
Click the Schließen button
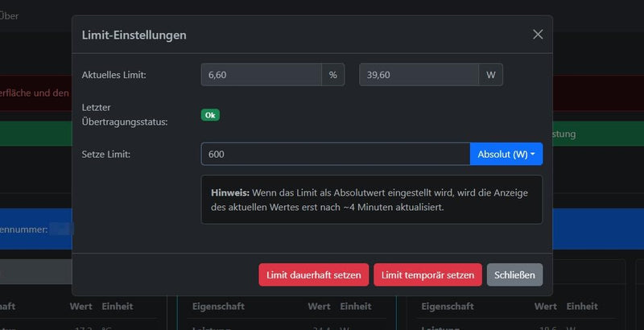[x=514, y=274]
